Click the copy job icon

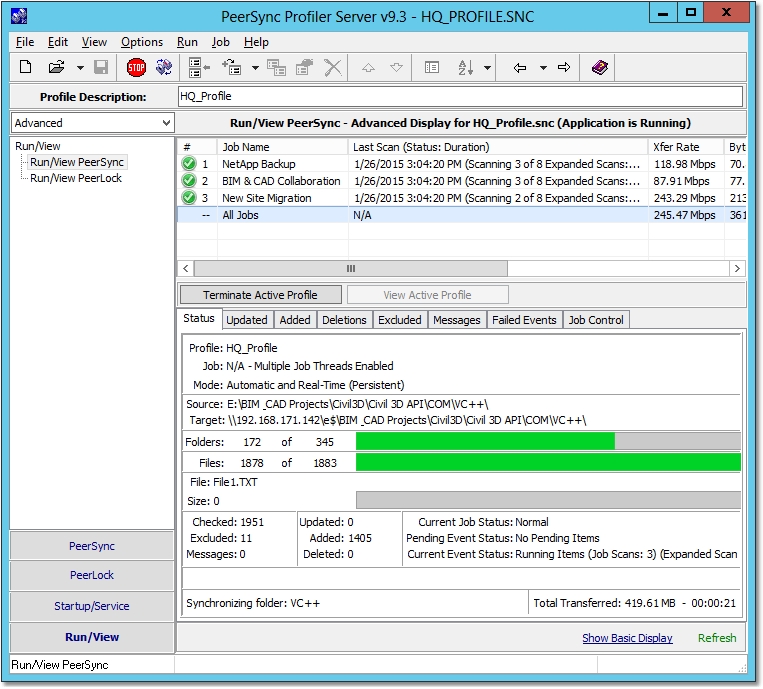tap(276, 67)
